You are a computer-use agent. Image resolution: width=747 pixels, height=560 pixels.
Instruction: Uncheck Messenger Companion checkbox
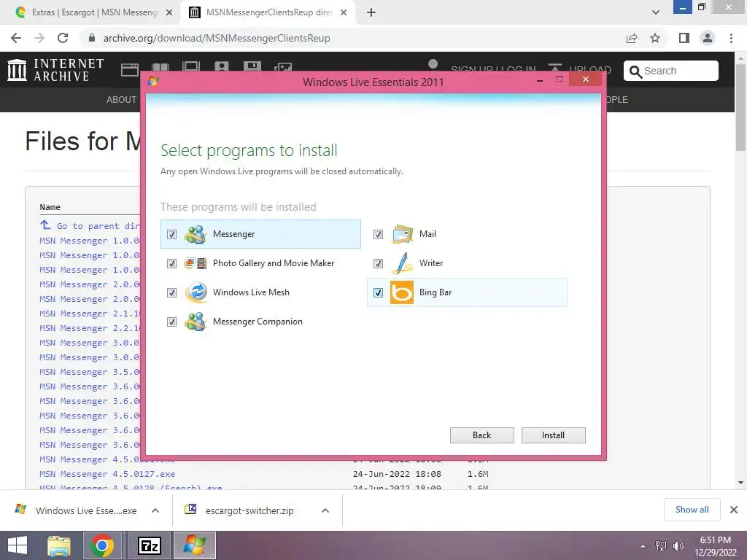171,322
